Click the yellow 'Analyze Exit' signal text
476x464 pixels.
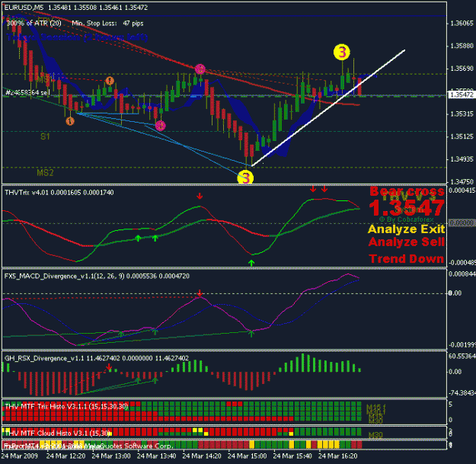407,229
